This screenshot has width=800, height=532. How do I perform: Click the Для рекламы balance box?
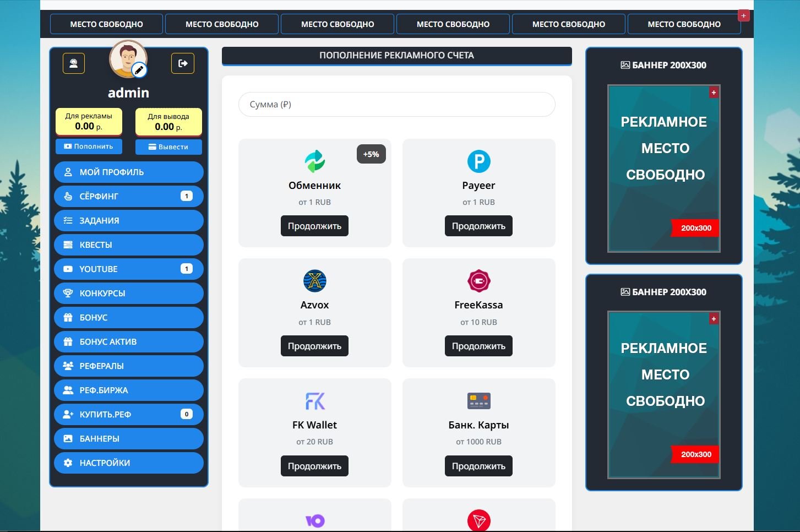coord(89,122)
